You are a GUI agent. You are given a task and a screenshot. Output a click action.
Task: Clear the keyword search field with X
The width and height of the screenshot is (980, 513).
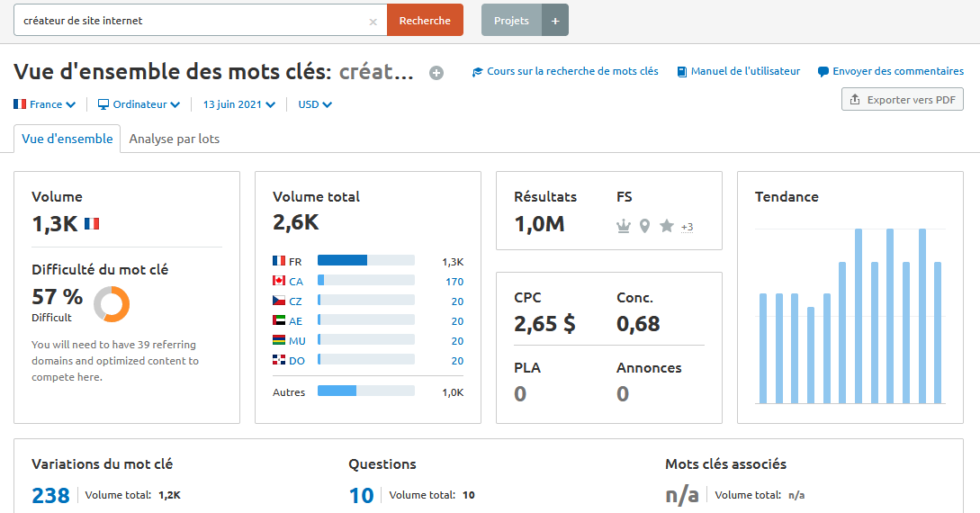pos(373,21)
